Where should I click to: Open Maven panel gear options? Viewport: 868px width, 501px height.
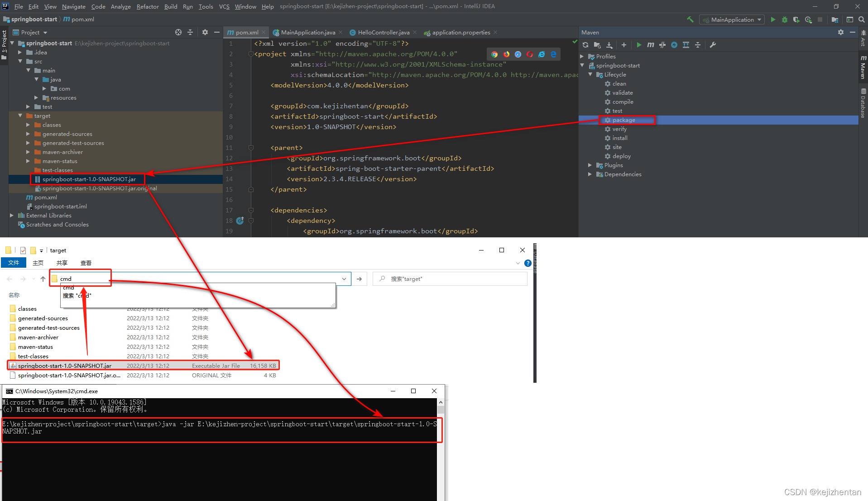pyautogui.click(x=841, y=32)
